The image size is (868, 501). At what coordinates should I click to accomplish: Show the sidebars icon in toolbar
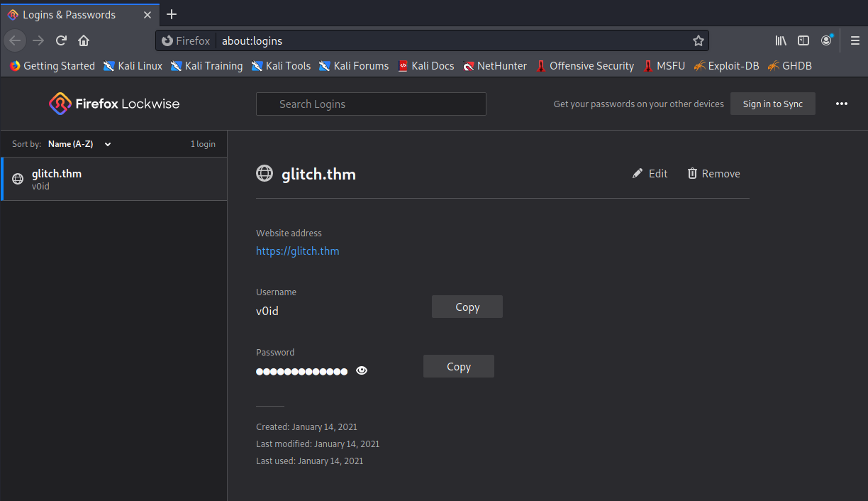[x=803, y=40]
